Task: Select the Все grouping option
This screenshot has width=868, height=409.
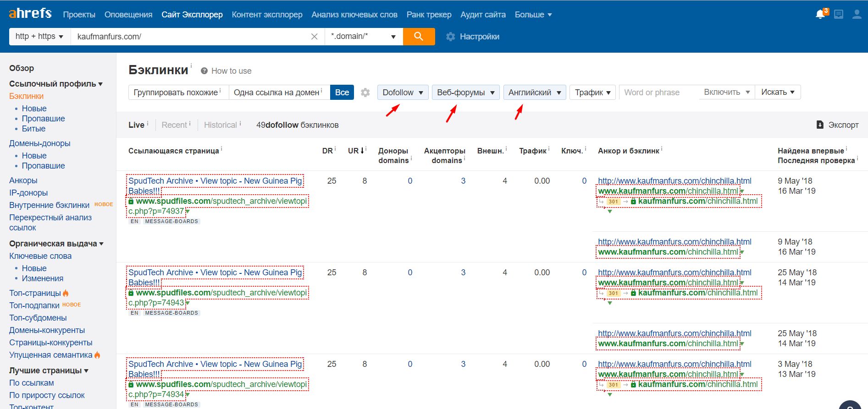Action: 342,93
